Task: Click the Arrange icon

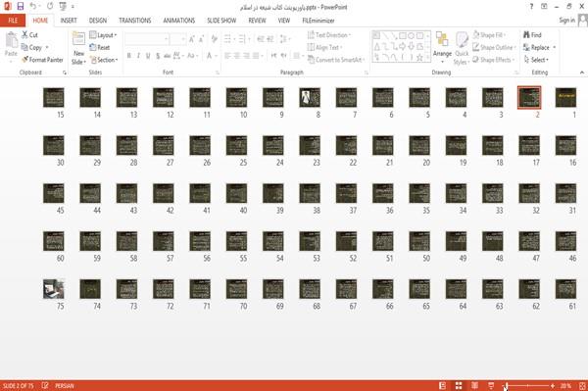Action: tap(442, 40)
